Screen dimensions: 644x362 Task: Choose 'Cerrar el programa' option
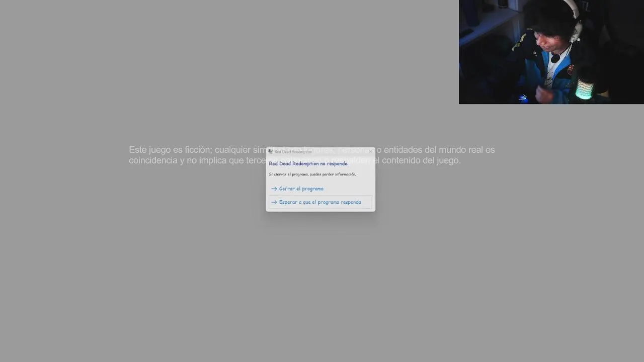(320, 189)
